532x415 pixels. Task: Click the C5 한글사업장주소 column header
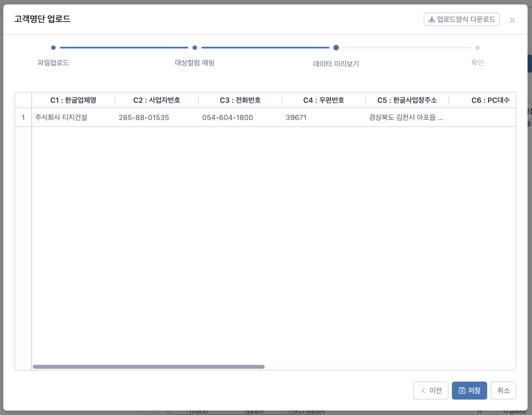(x=407, y=100)
